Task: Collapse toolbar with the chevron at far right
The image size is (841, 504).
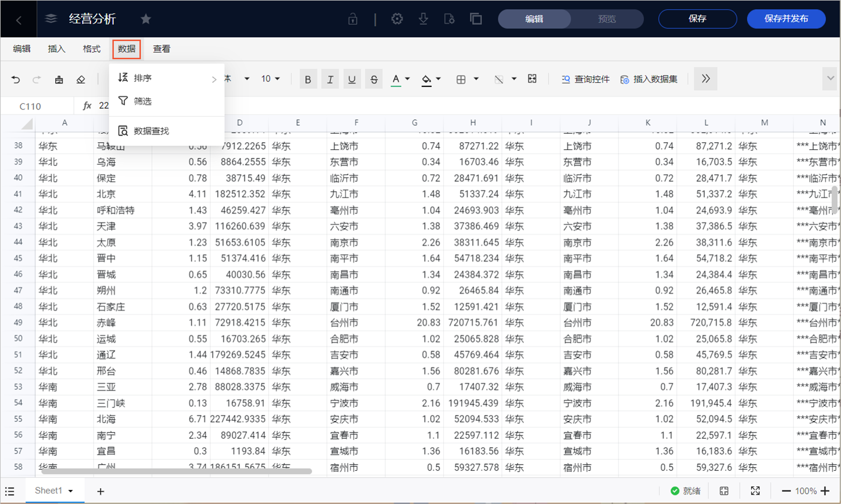Action: point(830,78)
